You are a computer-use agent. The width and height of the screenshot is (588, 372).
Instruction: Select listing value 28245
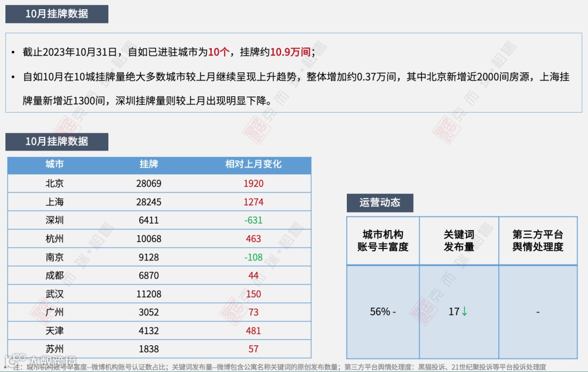click(x=149, y=202)
